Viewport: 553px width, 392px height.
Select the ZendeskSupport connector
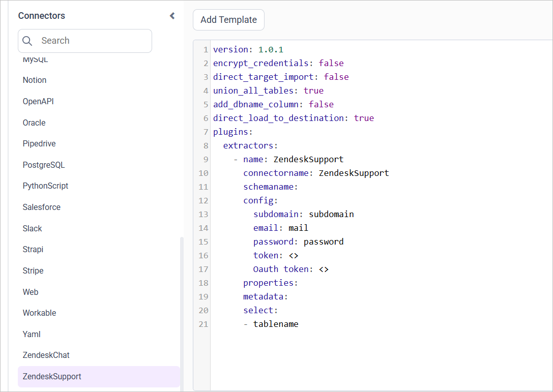pyautogui.click(x=52, y=376)
